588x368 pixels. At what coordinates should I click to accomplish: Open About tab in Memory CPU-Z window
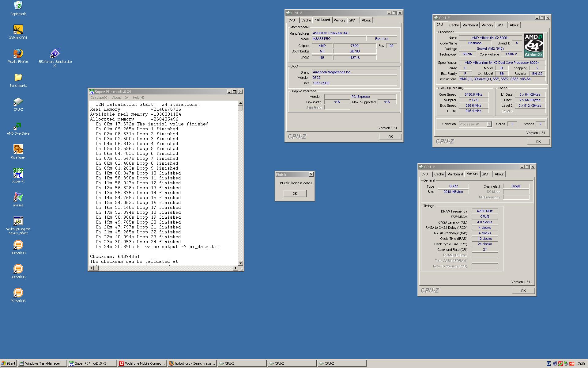[499, 174]
